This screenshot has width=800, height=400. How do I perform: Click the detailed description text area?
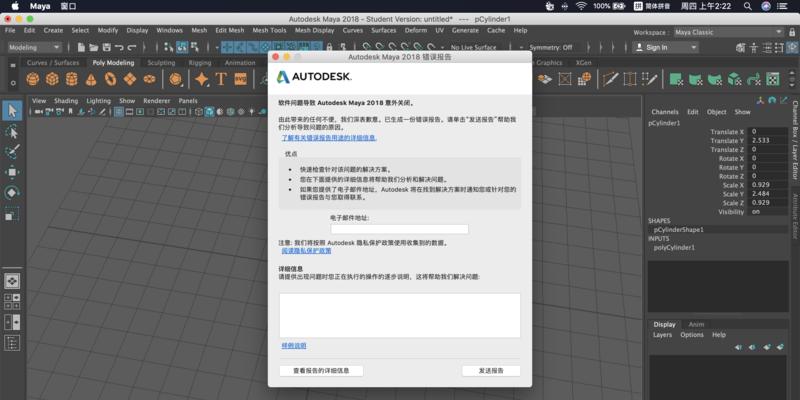(x=399, y=315)
